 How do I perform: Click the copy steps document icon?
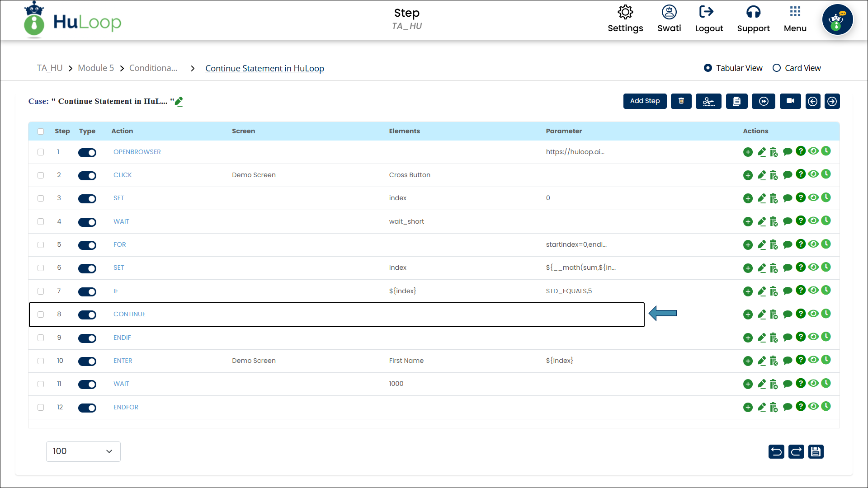(736, 101)
